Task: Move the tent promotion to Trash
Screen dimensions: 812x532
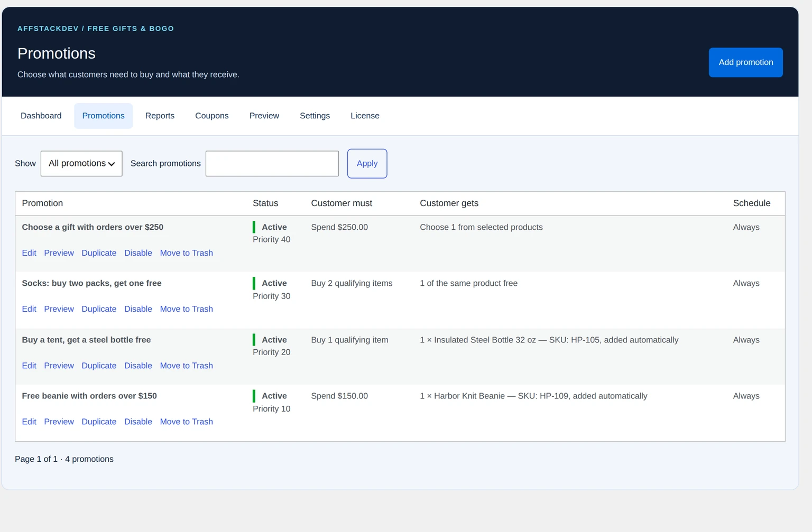Action: [186, 366]
